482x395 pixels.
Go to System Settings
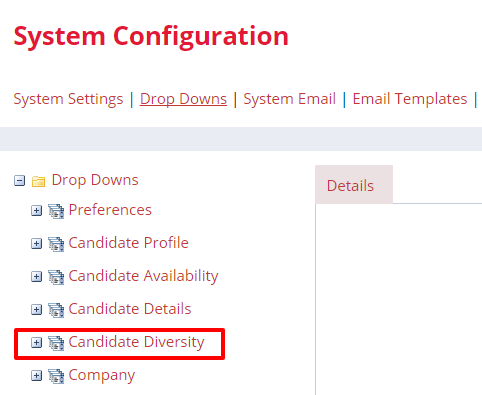(68, 99)
